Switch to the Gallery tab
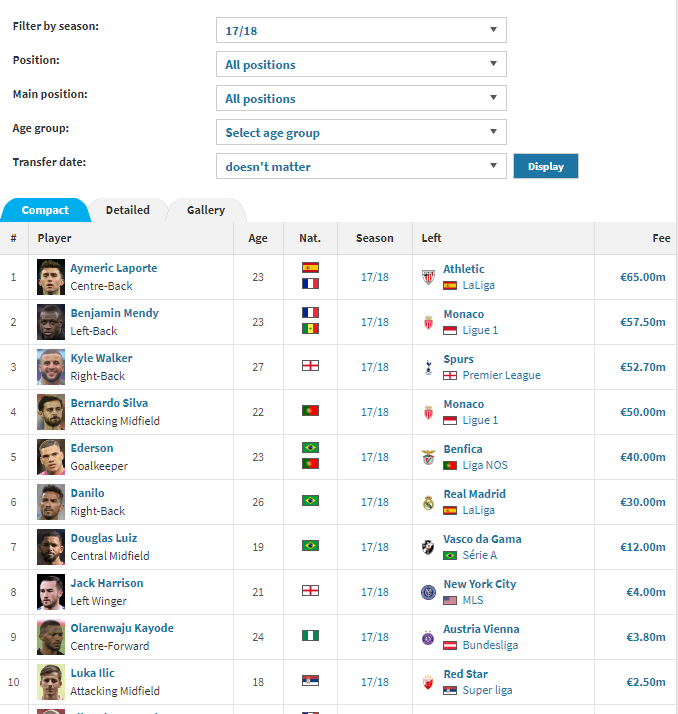Viewport: 678px width, 714px height. click(x=206, y=210)
